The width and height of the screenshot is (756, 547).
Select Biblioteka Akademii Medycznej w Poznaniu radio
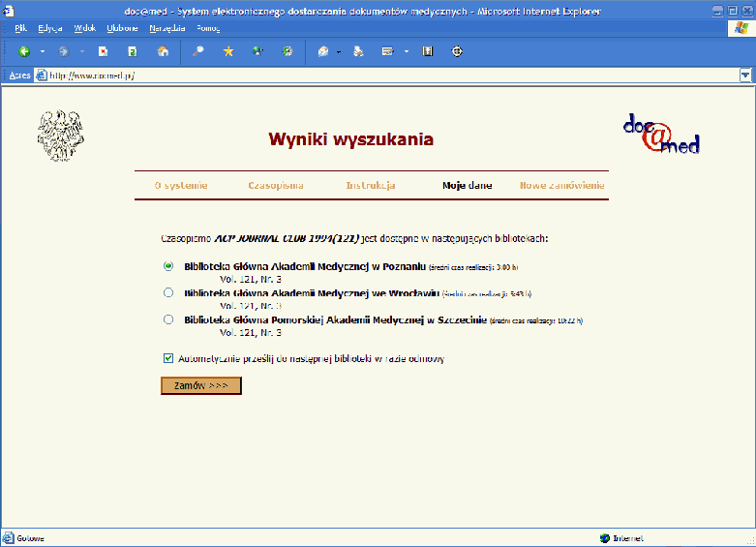[168, 266]
